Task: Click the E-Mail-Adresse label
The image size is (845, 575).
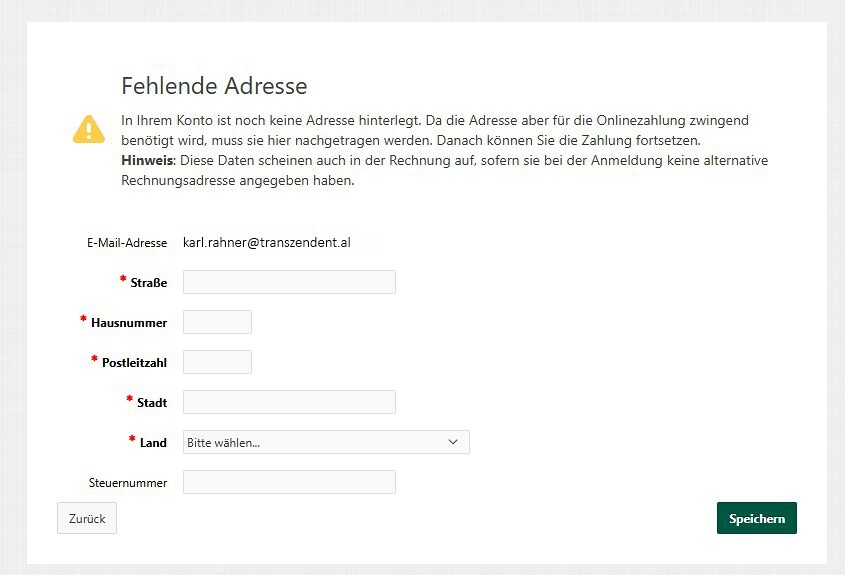Action: pos(127,243)
